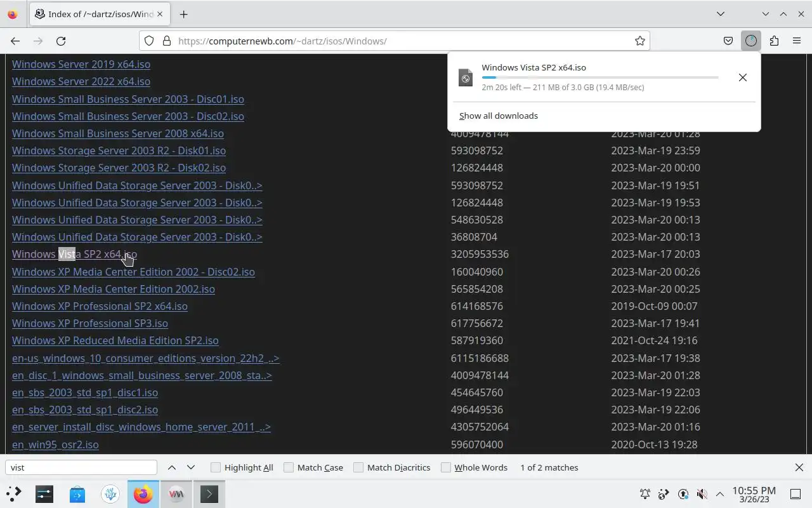Image resolution: width=812 pixels, height=508 pixels.
Task: Open Windows XP Media Center Edition 2002.iso
Action: tap(114, 289)
